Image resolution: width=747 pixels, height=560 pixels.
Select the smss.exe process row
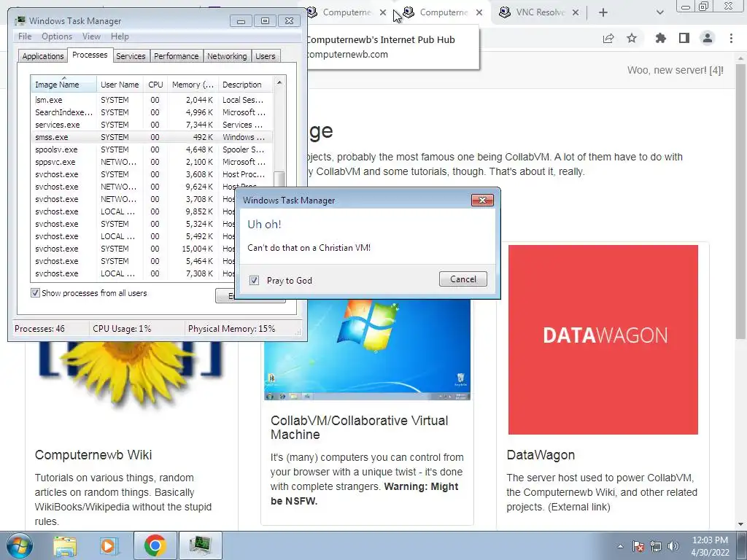tap(152, 137)
